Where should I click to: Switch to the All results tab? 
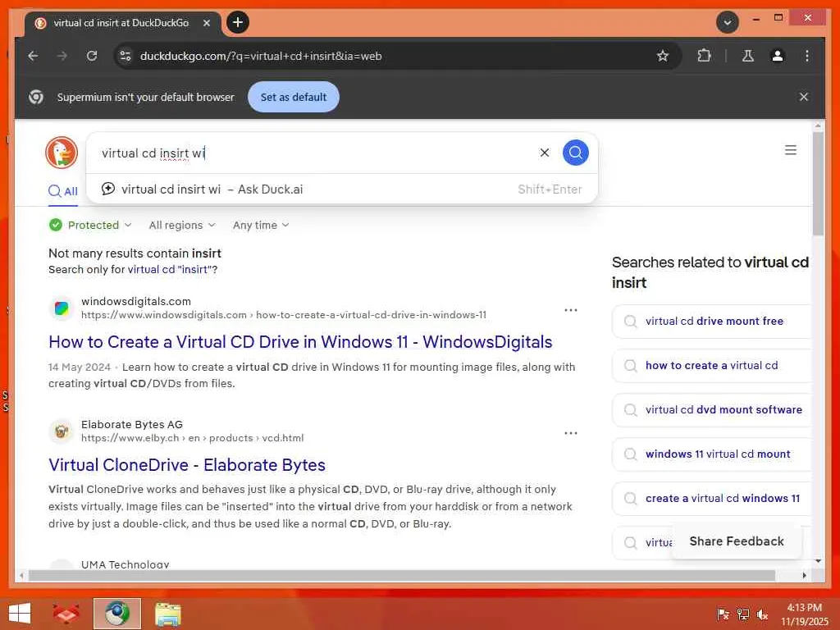(63, 191)
